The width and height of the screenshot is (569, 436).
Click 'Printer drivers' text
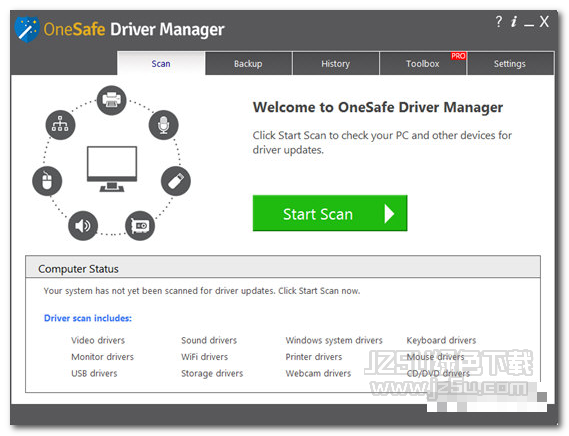(314, 356)
